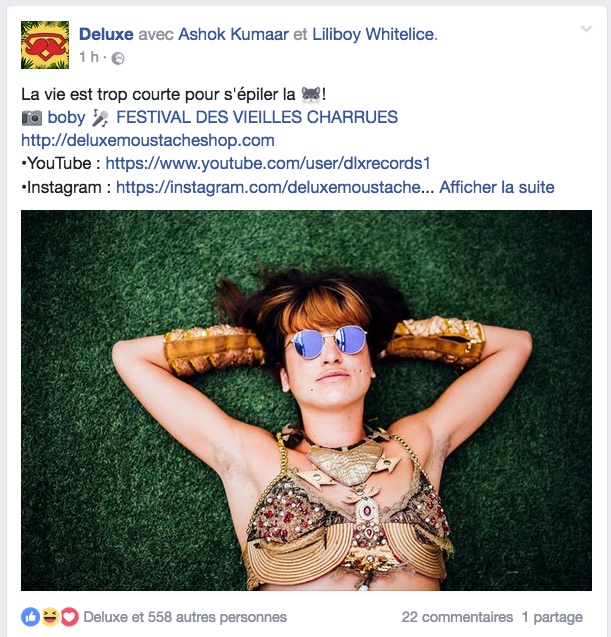Open FESTIVAL DES VIEILLES CHARRUES page
The width and height of the screenshot is (611, 637).
pyautogui.click(x=257, y=117)
